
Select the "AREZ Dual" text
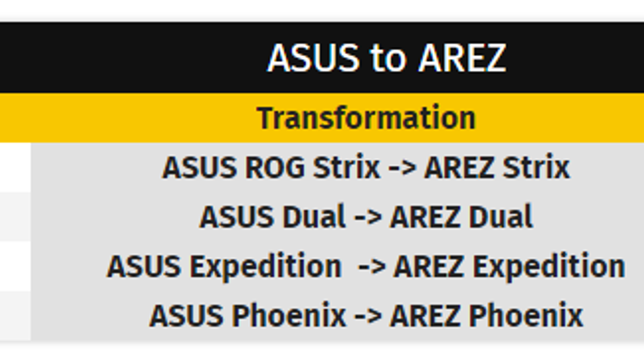coord(462,217)
